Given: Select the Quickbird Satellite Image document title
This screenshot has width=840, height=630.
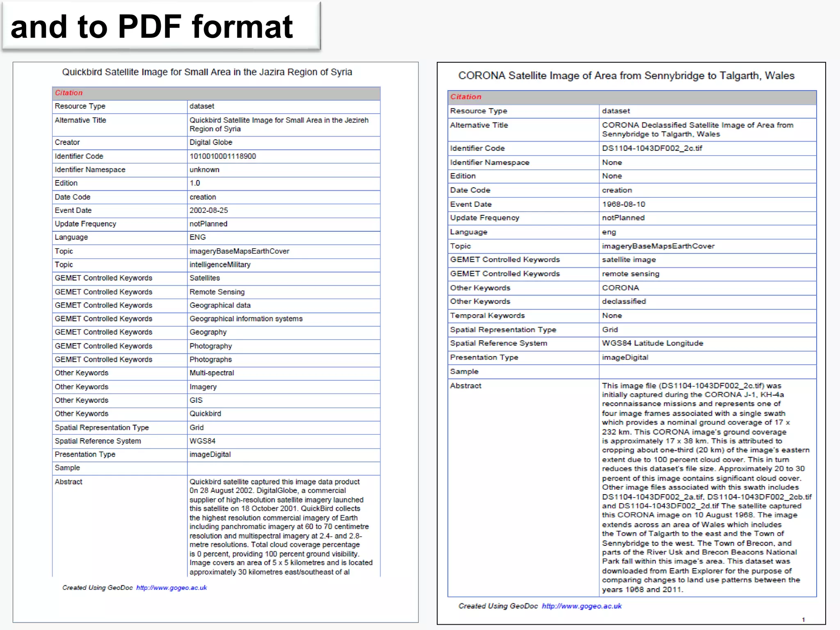Looking at the screenshot, I should pyautogui.click(x=207, y=72).
